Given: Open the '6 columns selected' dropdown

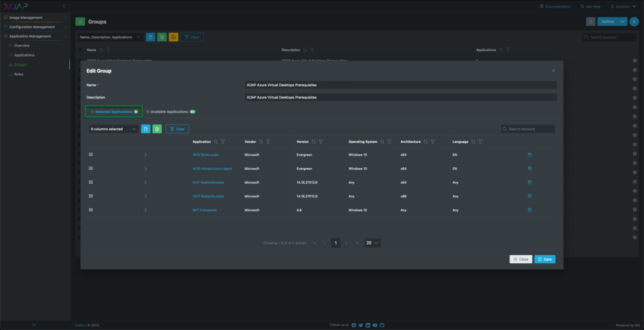Looking at the screenshot, I should (x=114, y=129).
